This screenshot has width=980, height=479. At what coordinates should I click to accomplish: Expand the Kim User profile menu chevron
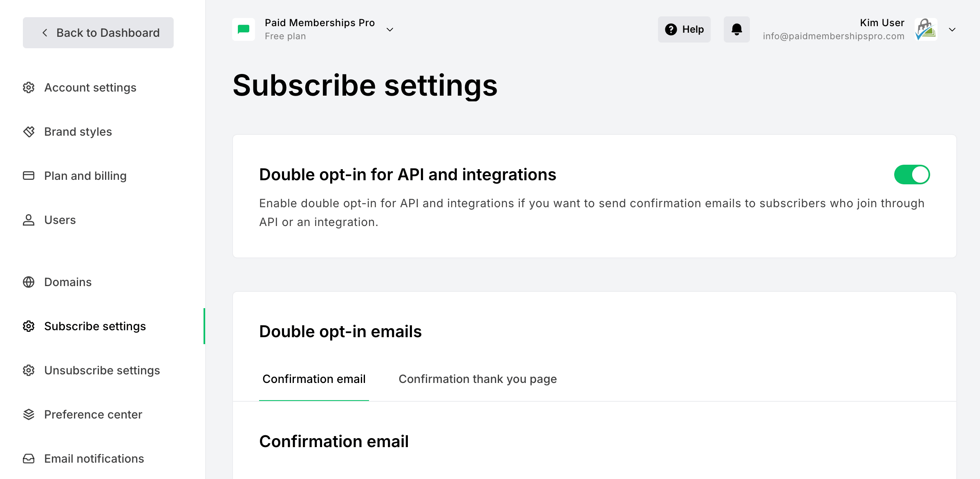click(x=952, y=29)
